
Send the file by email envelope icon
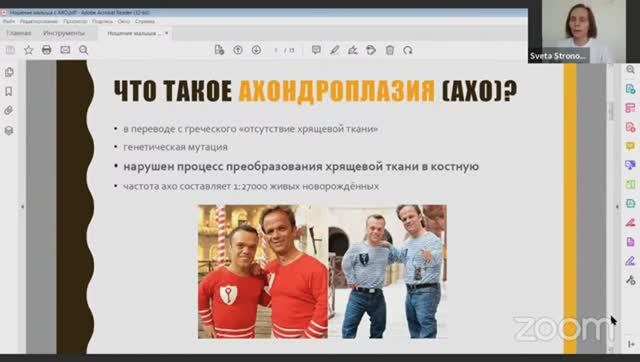point(65,50)
